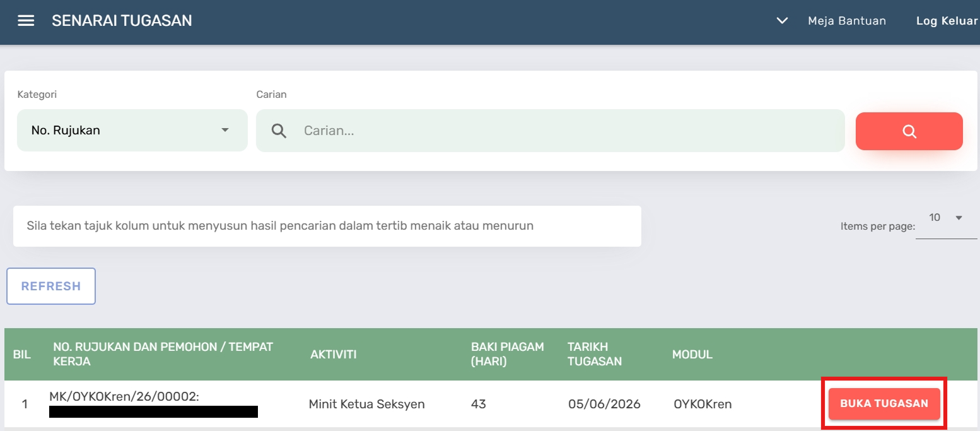The height and width of the screenshot is (431, 980).
Task: Open the hamburger navigation menu
Action: (x=26, y=21)
